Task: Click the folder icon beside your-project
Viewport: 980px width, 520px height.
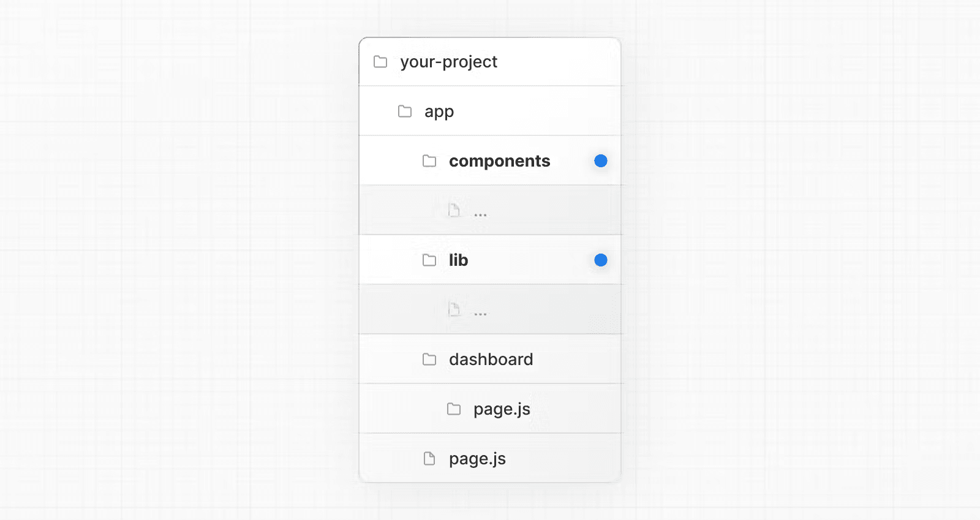Action: tap(380, 62)
